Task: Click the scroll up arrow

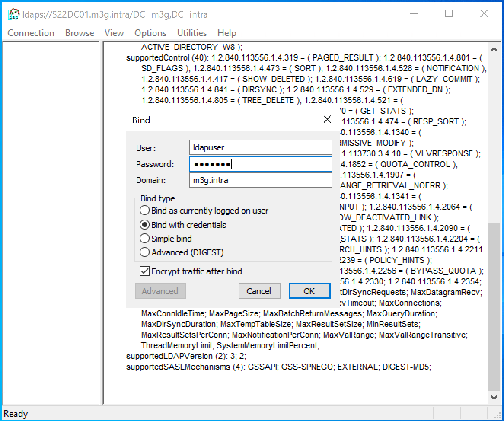Action: pyautogui.click(x=494, y=49)
